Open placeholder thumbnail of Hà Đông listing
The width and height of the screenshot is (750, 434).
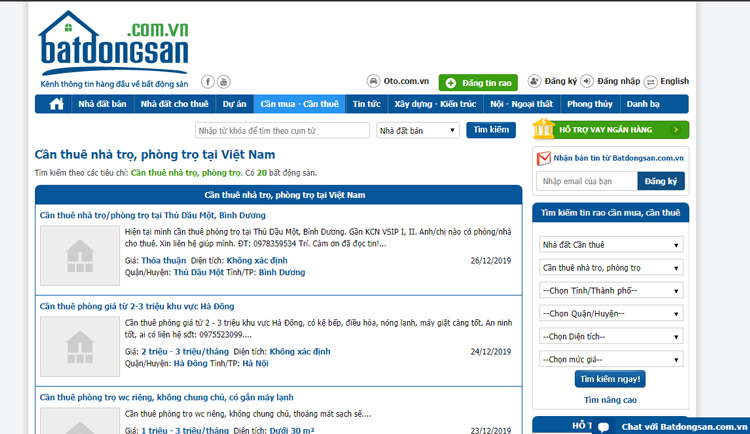(x=80, y=346)
